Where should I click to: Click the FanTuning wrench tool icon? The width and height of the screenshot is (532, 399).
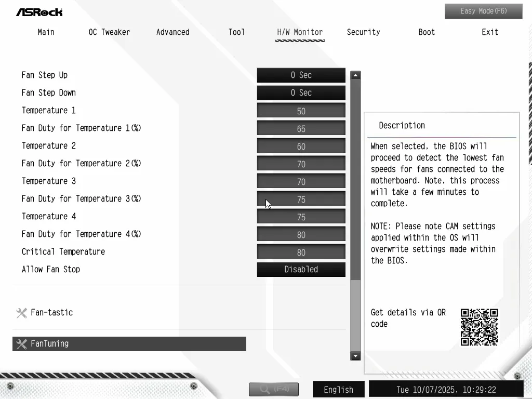[x=21, y=344]
